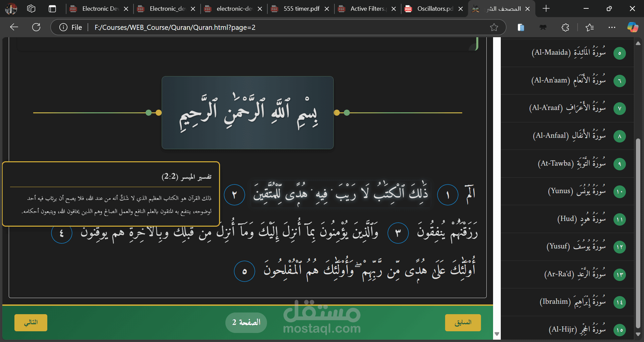Switch to the Active Filters tab
This screenshot has width=644, height=342.
coord(367,9)
